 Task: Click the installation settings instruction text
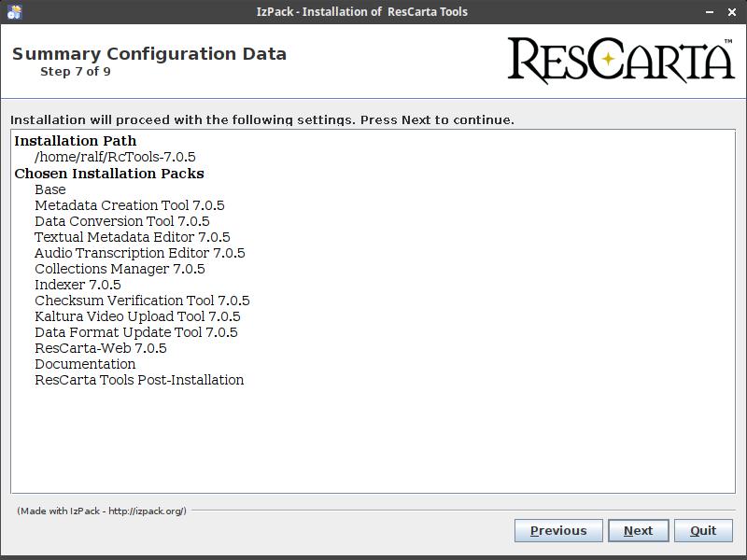(262, 120)
